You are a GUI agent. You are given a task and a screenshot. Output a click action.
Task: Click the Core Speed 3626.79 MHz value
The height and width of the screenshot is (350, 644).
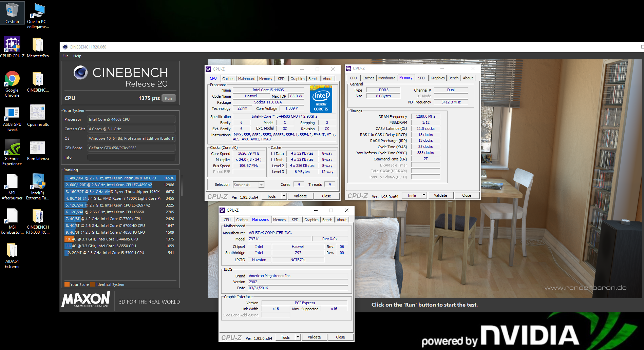click(249, 154)
